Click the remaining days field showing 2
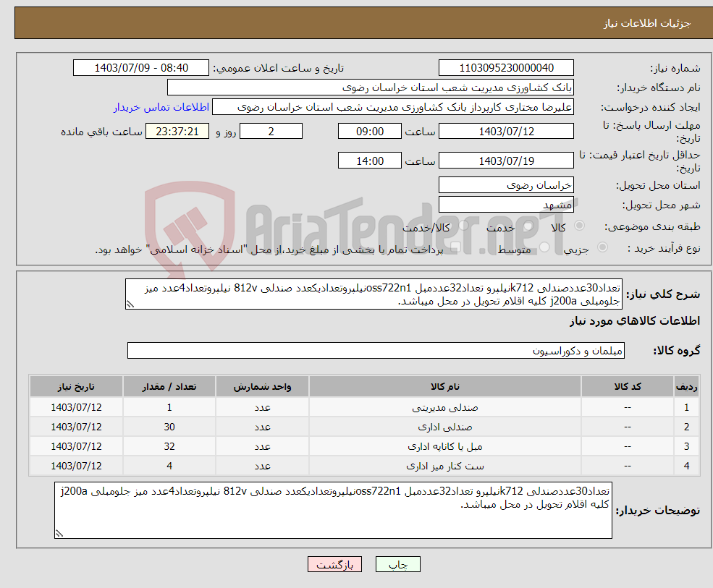 pos(271,132)
